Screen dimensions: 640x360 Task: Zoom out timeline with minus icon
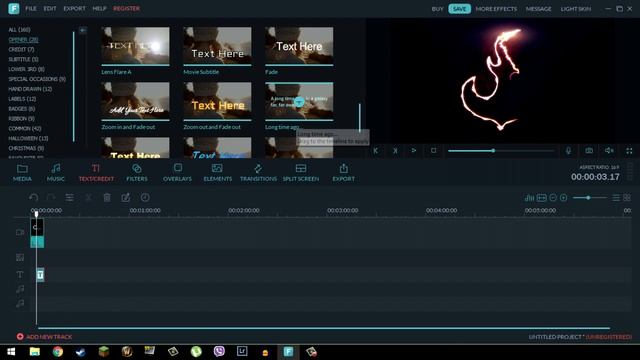pyautogui.click(x=553, y=198)
